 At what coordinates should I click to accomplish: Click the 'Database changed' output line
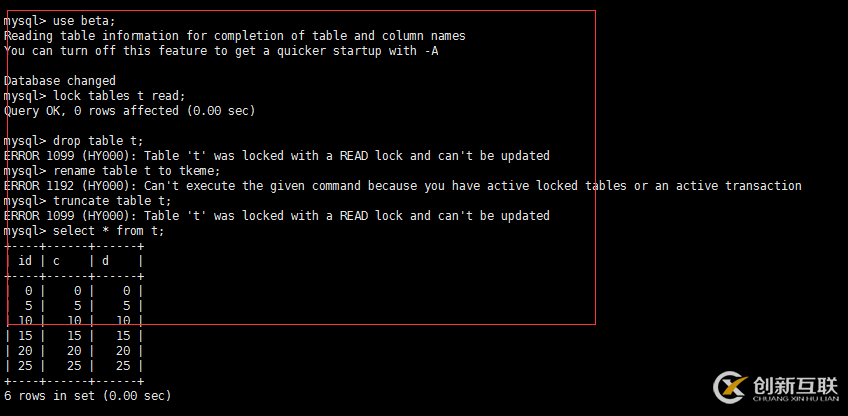[60, 80]
